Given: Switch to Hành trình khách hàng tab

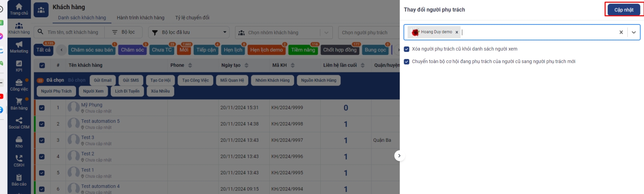Looking at the screenshot, I should pyautogui.click(x=140, y=18).
